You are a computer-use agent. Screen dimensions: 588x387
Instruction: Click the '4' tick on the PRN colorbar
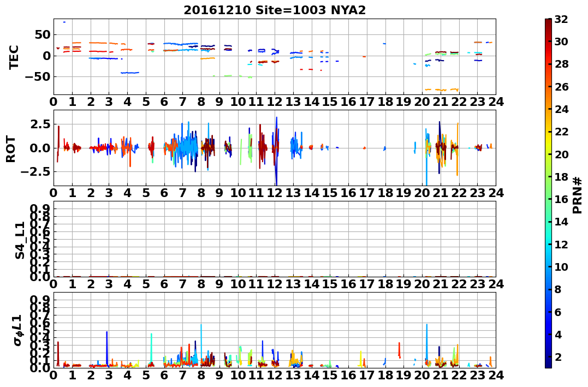tap(558, 334)
